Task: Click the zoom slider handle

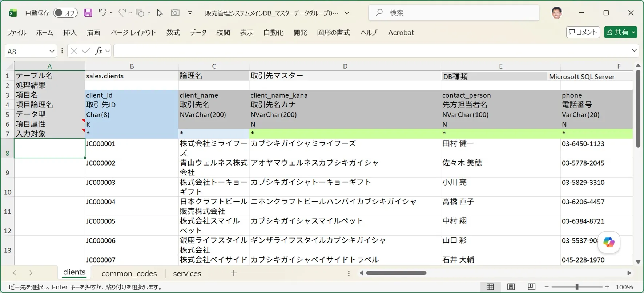Action: (x=577, y=287)
